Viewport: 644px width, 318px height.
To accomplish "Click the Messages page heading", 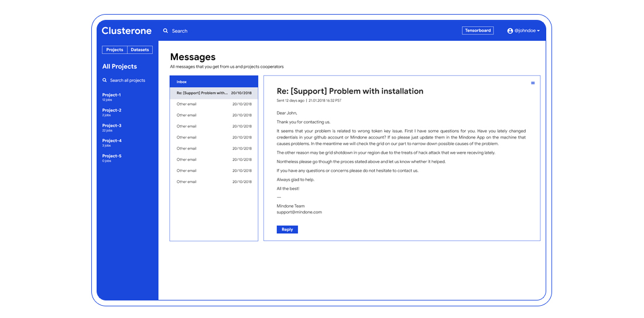I will (193, 57).
